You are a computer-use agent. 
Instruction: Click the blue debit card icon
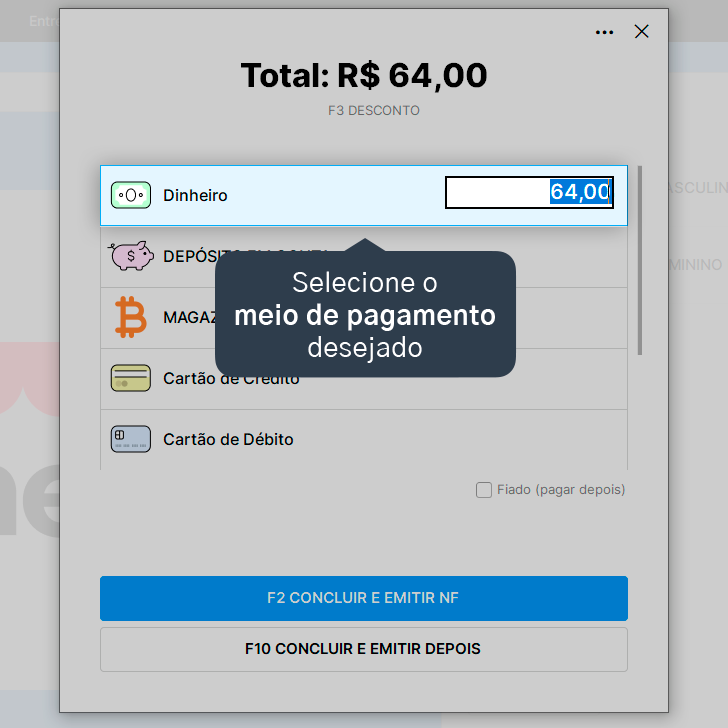click(x=131, y=439)
